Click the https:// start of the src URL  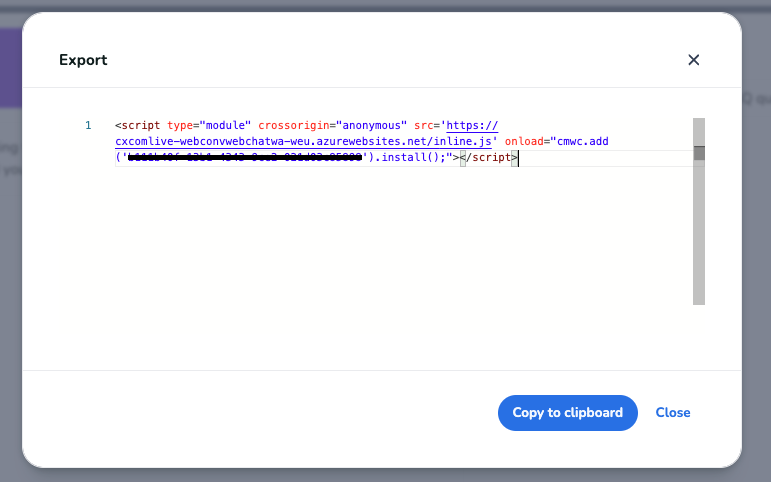(472, 126)
